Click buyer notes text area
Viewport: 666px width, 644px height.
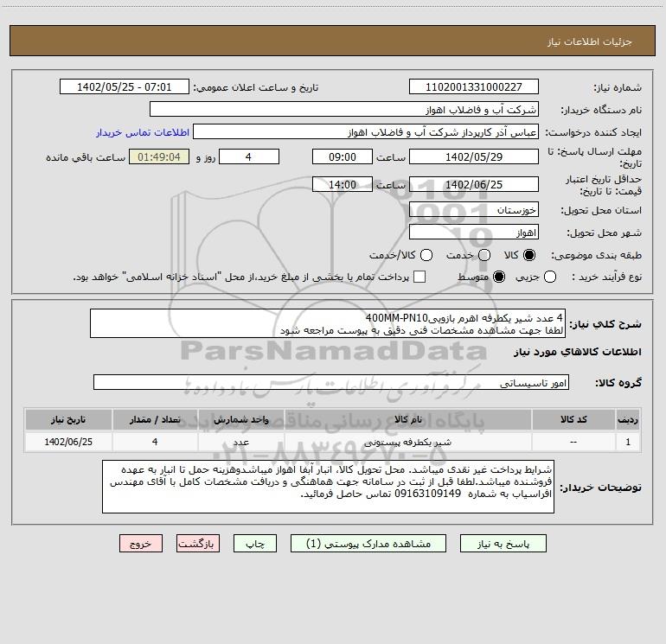click(328, 487)
